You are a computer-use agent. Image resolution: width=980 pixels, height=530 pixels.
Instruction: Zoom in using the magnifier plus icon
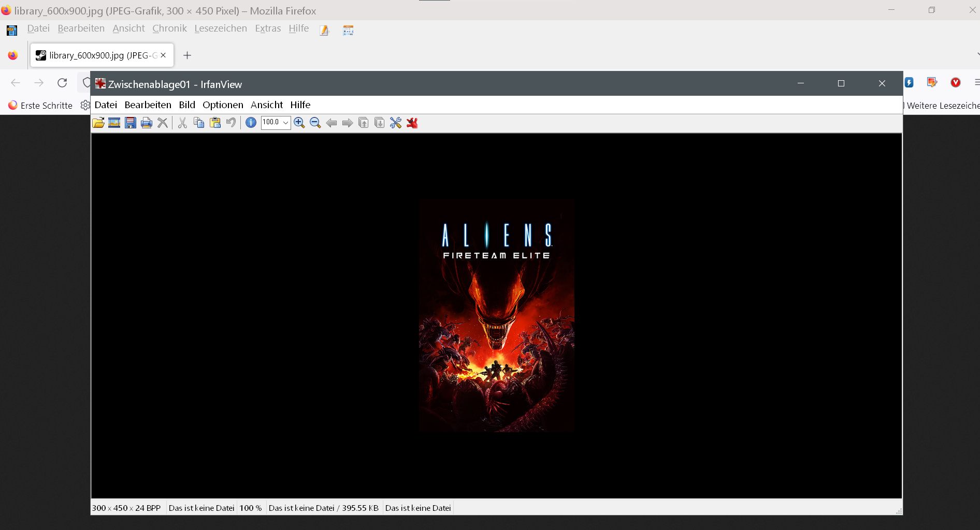[x=299, y=123]
